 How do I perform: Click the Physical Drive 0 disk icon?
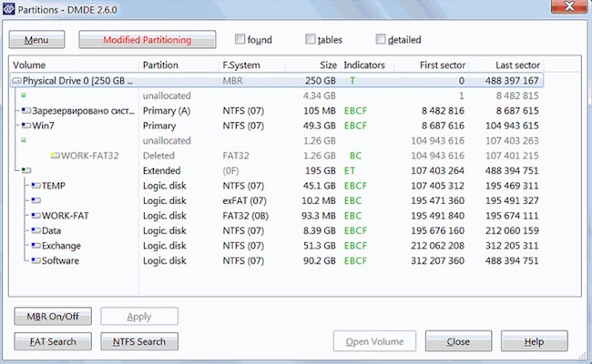pos(17,81)
